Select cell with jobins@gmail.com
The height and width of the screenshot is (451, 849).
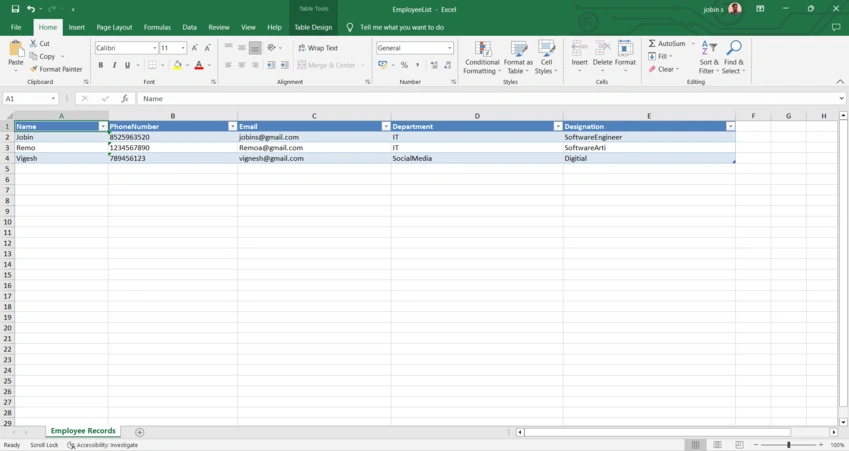click(314, 137)
